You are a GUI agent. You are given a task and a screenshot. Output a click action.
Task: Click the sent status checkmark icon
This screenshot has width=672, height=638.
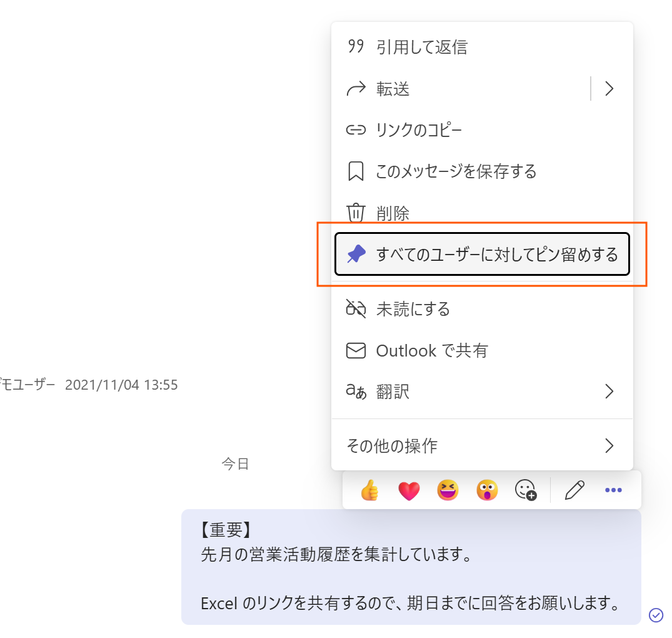(x=656, y=615)
